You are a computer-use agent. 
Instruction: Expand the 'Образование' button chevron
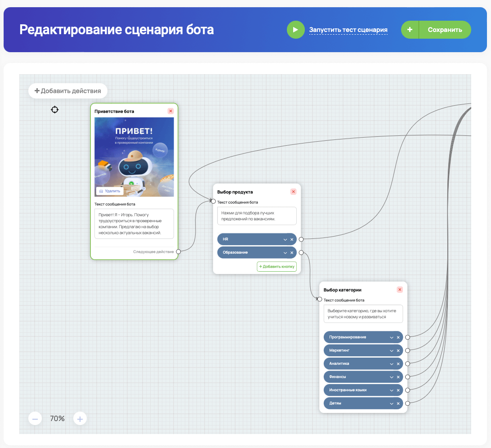(285, 252)
